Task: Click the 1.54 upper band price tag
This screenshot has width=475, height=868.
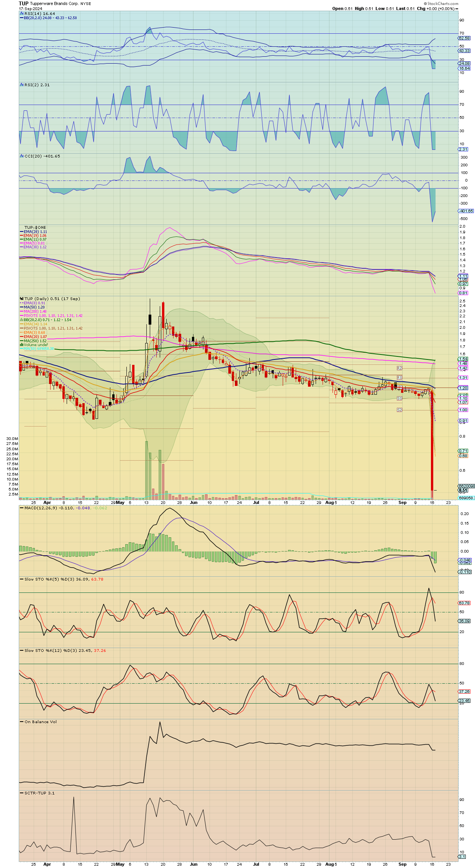Action: [463, 359]
